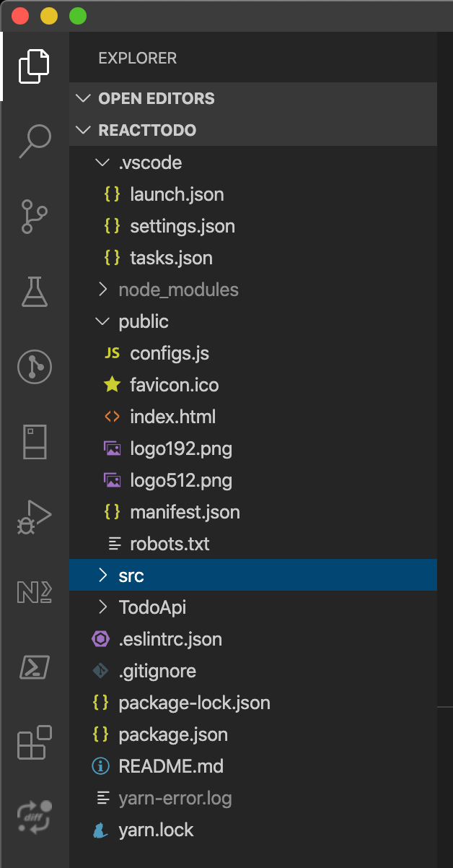
Task: Open the PowerShell terminal view icon
Action: coord(34,668)
